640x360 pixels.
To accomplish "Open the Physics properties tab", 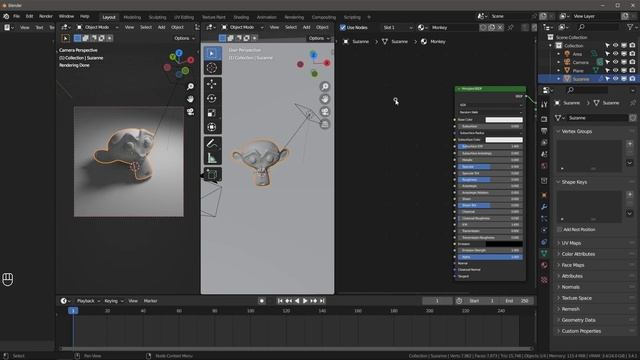I will [x=544, y=230].
